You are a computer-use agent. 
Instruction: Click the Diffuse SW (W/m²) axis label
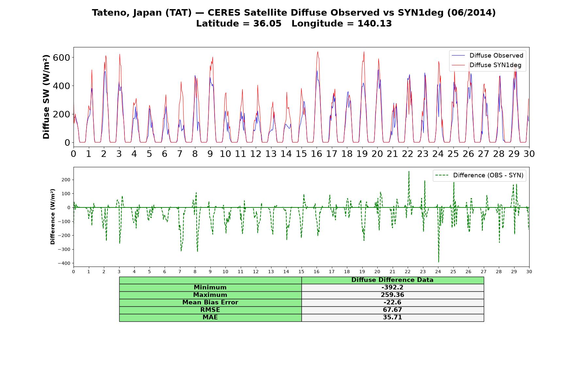tap(46, 97)
